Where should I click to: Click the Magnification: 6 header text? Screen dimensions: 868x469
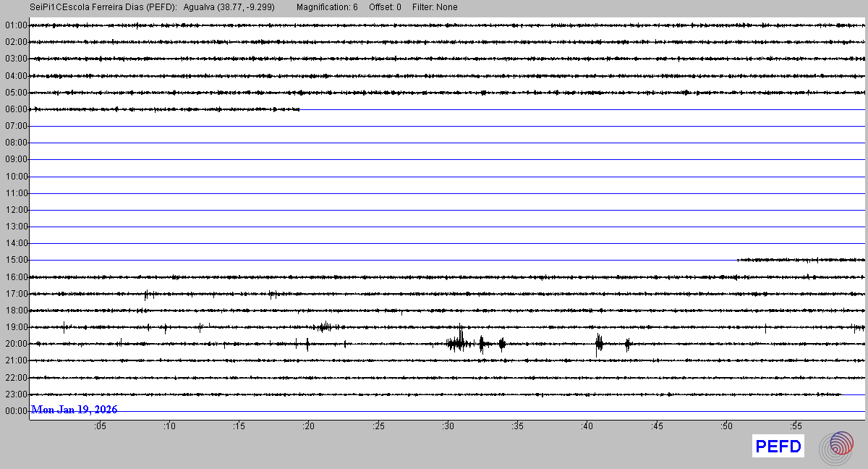(327, 7)
